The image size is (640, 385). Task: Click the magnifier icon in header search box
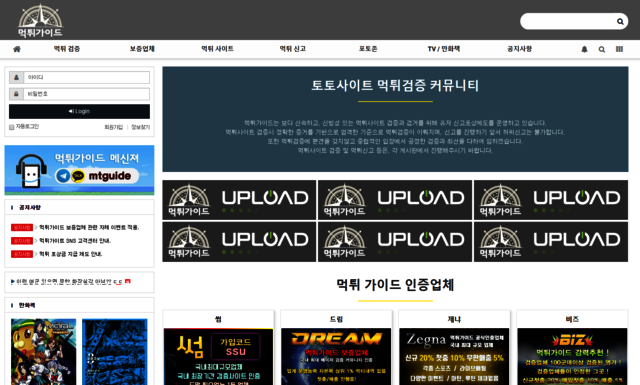tap(620, 22)
